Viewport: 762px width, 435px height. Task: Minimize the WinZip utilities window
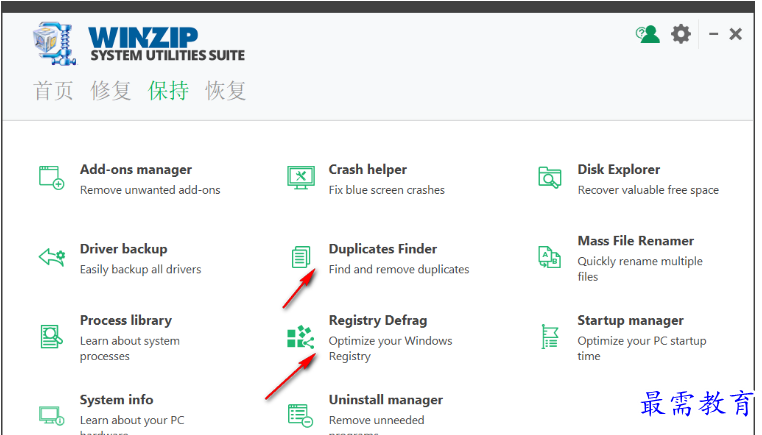(713, 34)
